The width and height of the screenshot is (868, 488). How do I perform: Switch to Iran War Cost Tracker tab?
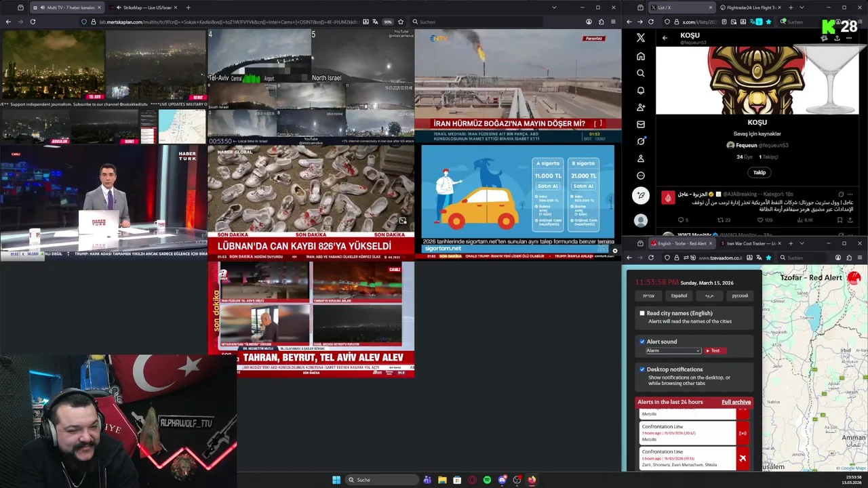point(751,243)
